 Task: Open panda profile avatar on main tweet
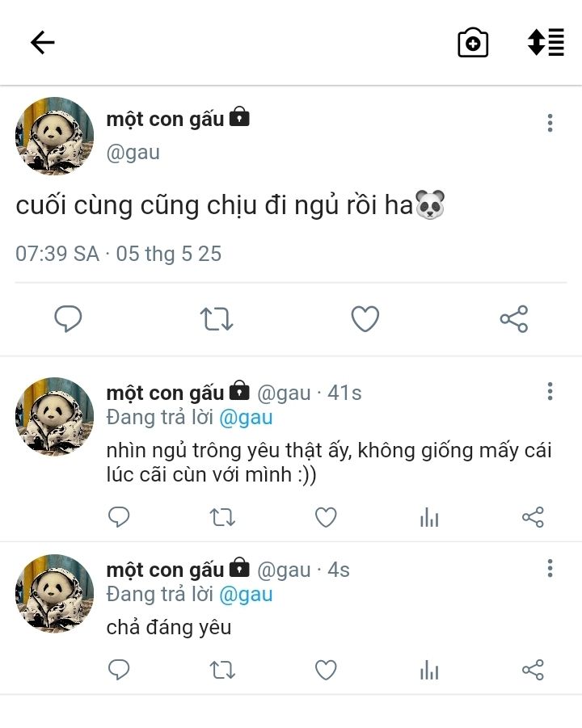point(55,136)
